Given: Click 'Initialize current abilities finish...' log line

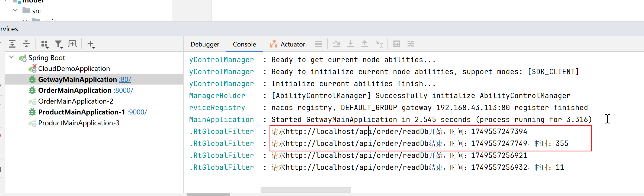Looking at the screenshot, I should pos(354,84).
